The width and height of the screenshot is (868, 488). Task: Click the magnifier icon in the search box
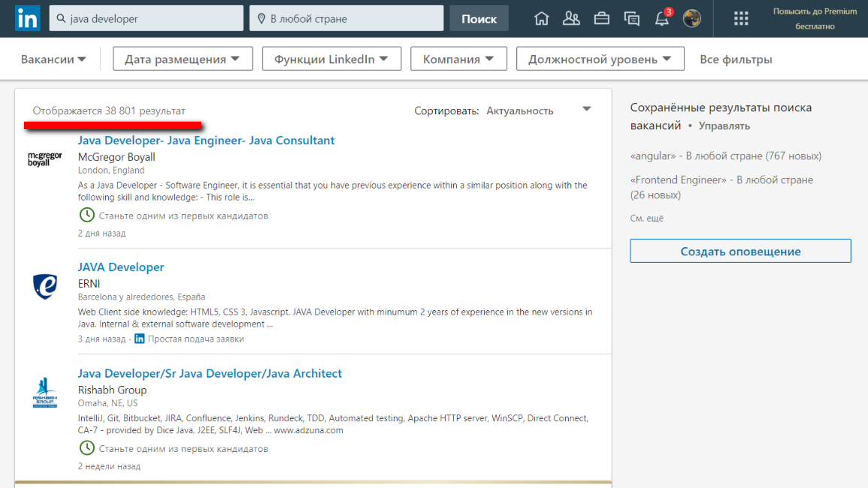pyautogui.click(x=61, y=18)
